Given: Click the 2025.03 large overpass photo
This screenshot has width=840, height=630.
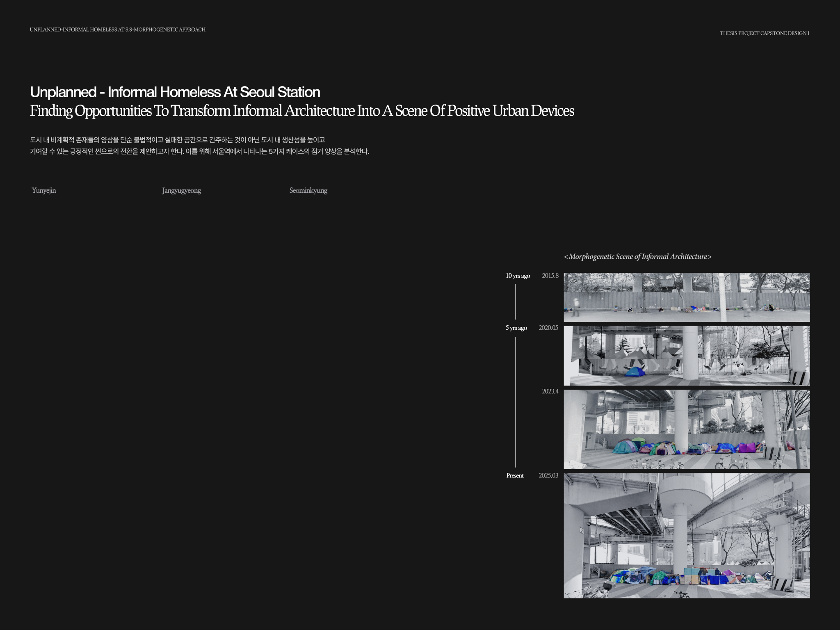Looking at the screenshot, I should [x=686, y=535].
